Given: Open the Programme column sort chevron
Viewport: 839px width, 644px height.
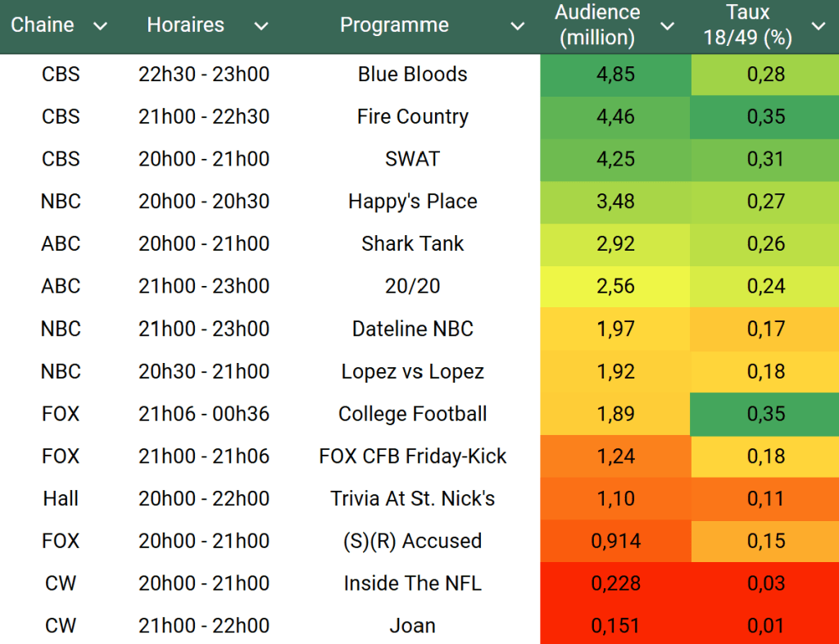Looking at the screenshot, I should (x=518, y=26).
